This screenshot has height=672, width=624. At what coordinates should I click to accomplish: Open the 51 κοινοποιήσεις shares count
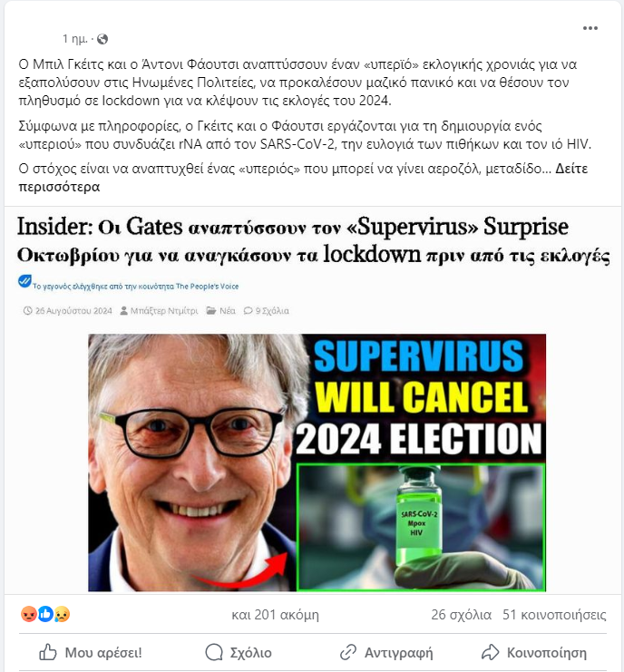(x=554, y=615)
